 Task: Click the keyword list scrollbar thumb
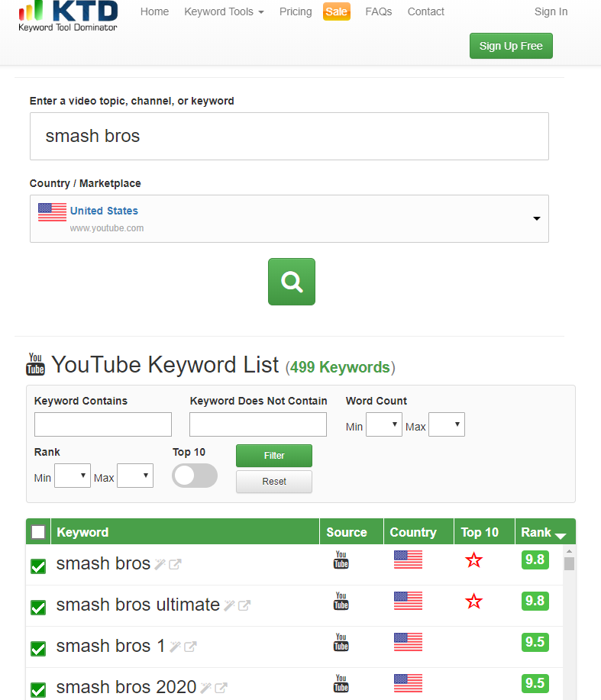569,564
